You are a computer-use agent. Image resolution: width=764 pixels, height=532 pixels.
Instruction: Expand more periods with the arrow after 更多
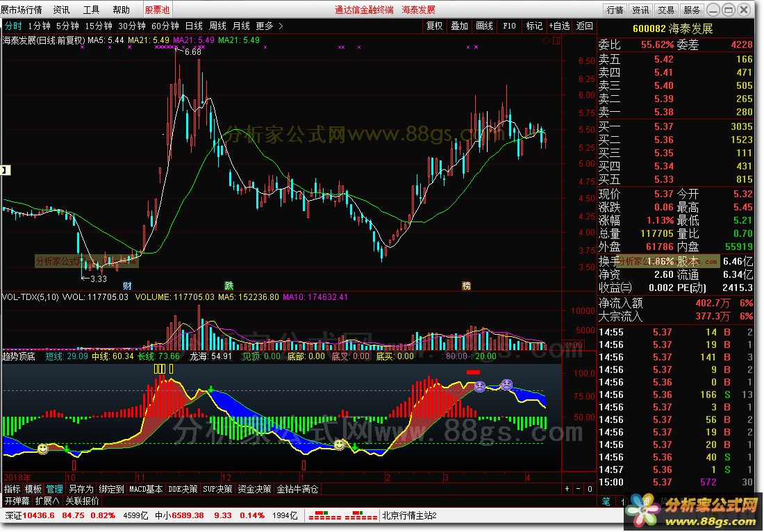coord(281,26)
